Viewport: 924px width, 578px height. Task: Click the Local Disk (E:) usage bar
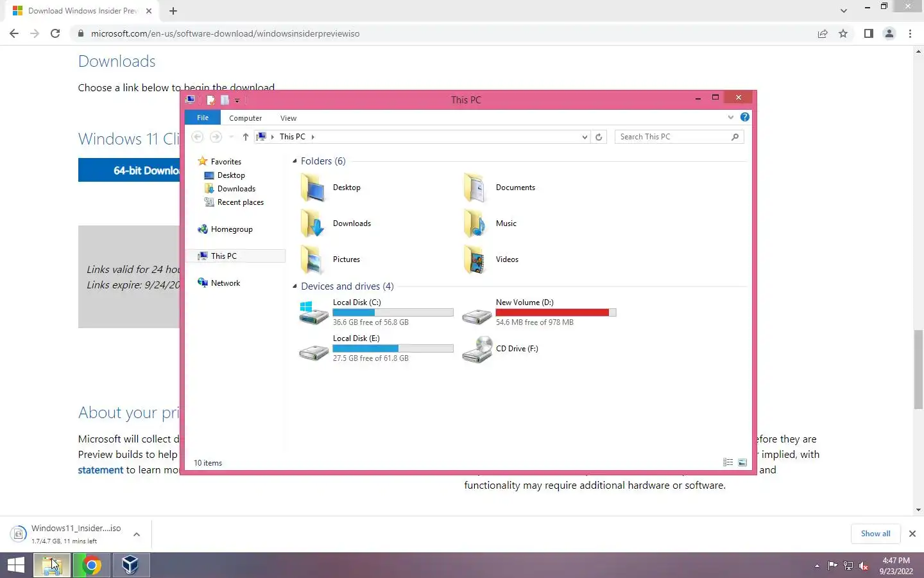393,349
